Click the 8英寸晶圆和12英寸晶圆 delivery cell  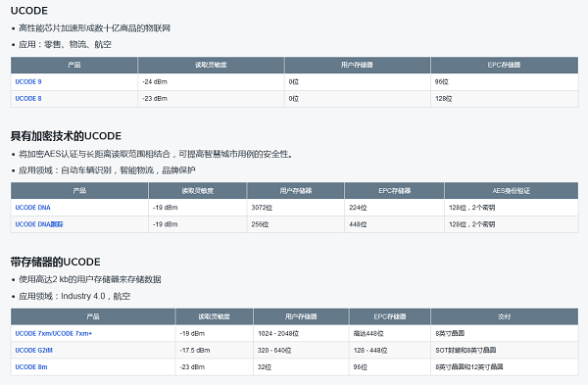505,367
